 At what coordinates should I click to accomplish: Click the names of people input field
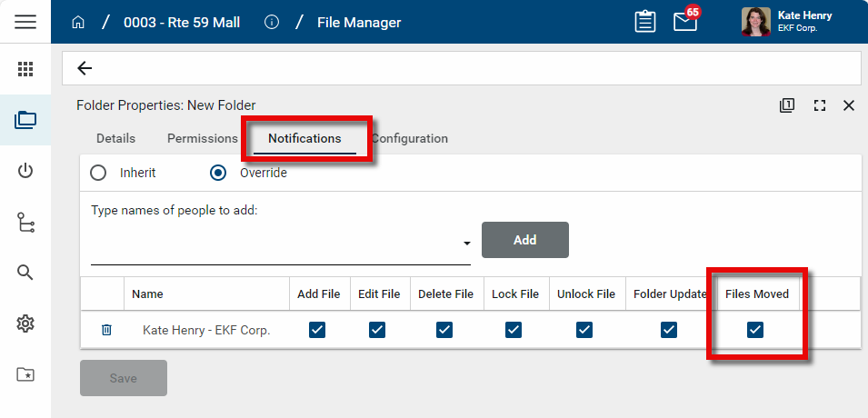pos(273,245)
